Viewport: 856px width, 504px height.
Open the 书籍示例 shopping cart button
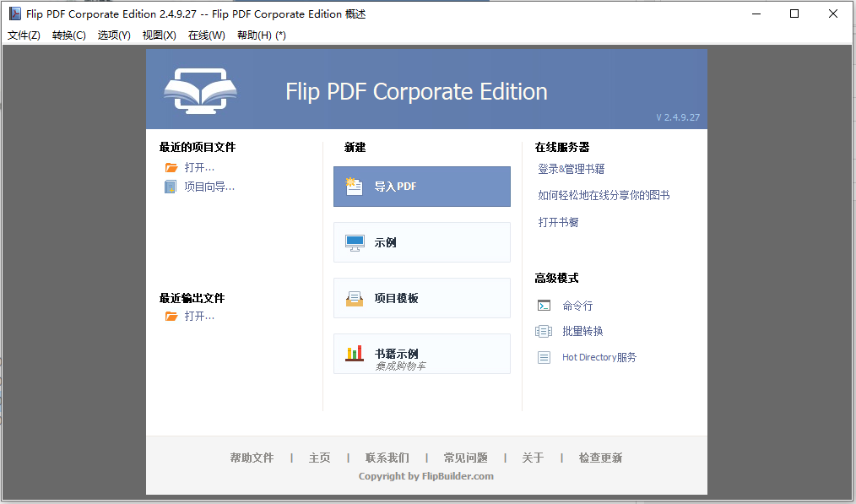click(422, 354)
